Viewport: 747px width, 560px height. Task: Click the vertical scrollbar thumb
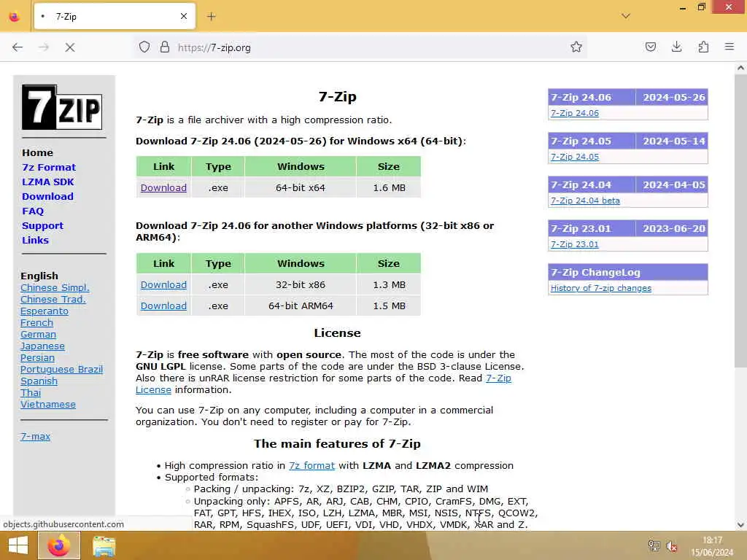[740, 220]
